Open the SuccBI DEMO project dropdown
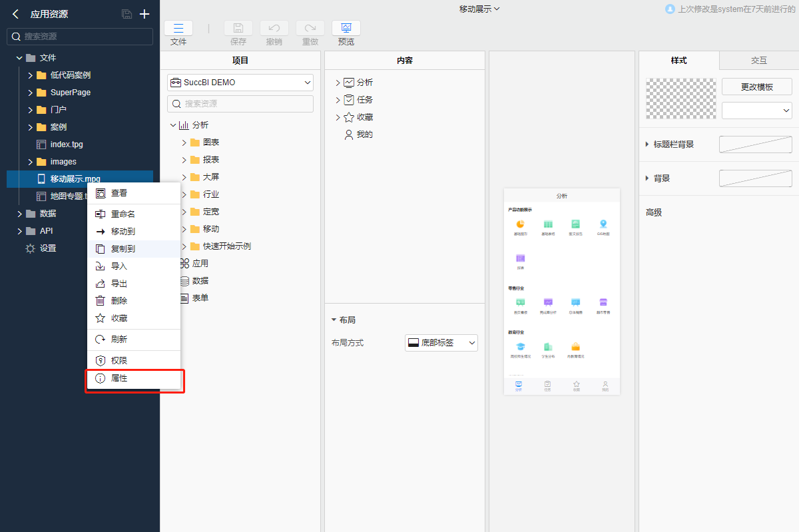This screenshot has width=799, height=532. point(240,83)
